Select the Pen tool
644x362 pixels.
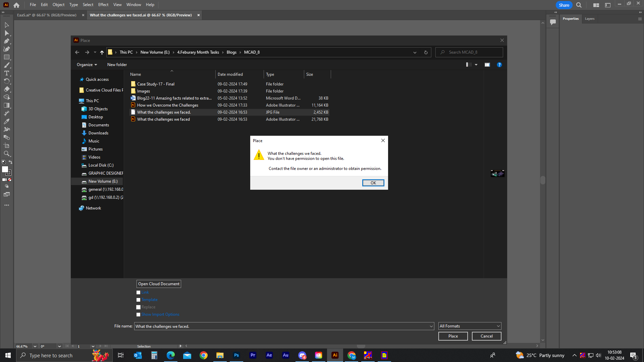coord(7,41)
